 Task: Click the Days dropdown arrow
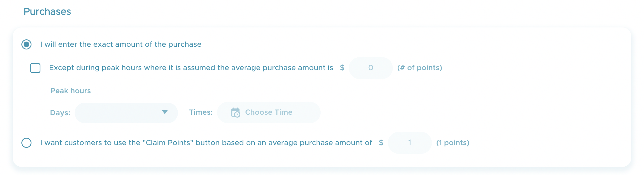pyautogui.click(x=165, y=112)
